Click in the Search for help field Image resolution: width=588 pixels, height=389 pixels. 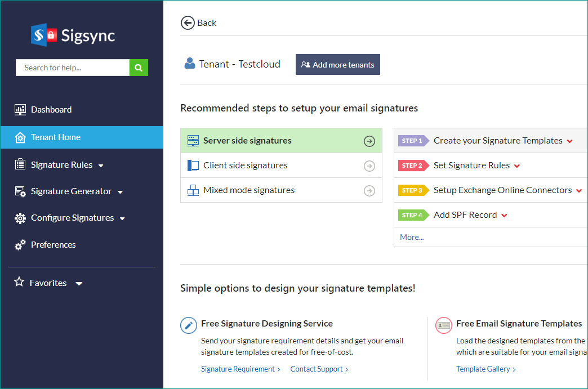(73, 68)
